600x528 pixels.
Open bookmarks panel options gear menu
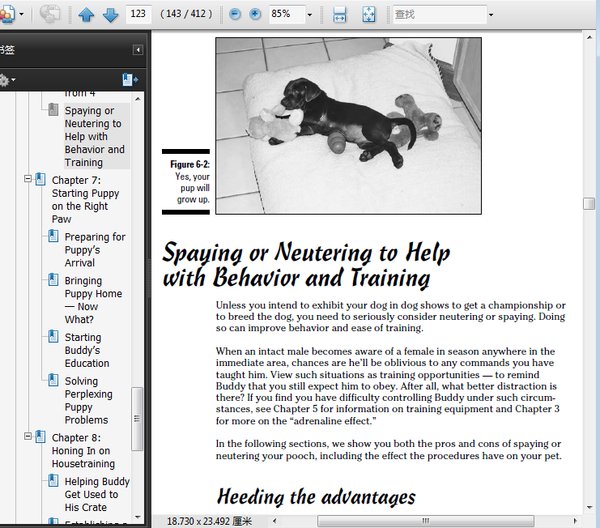click(6, 80)
